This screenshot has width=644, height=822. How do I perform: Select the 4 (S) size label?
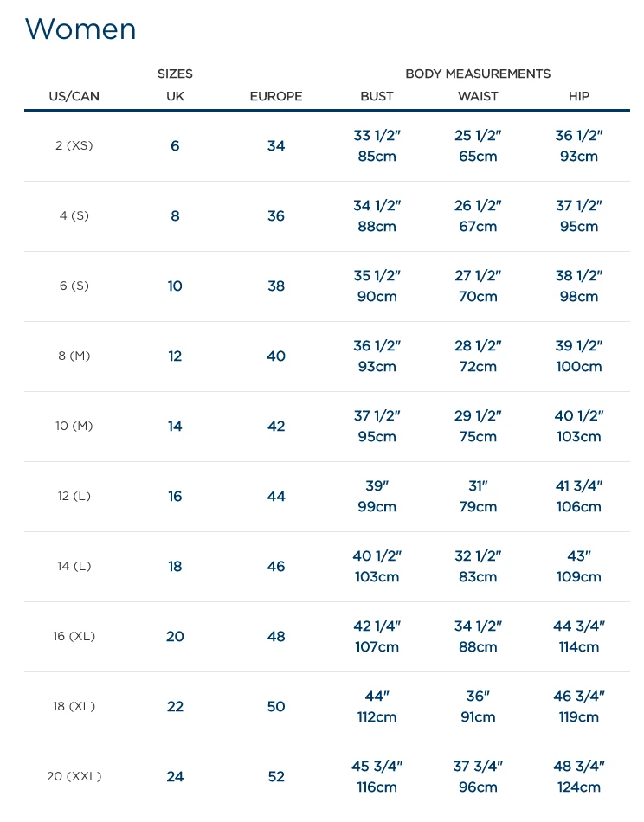74,215
